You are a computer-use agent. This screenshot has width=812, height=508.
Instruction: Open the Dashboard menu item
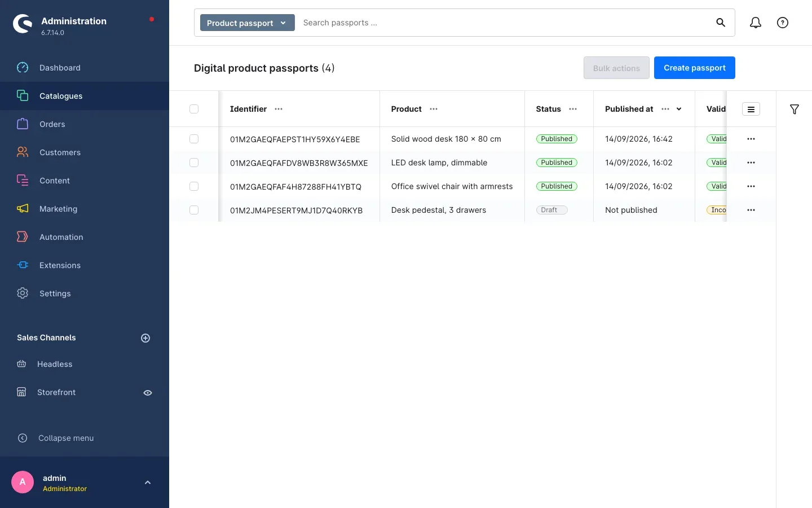point(85,68)
